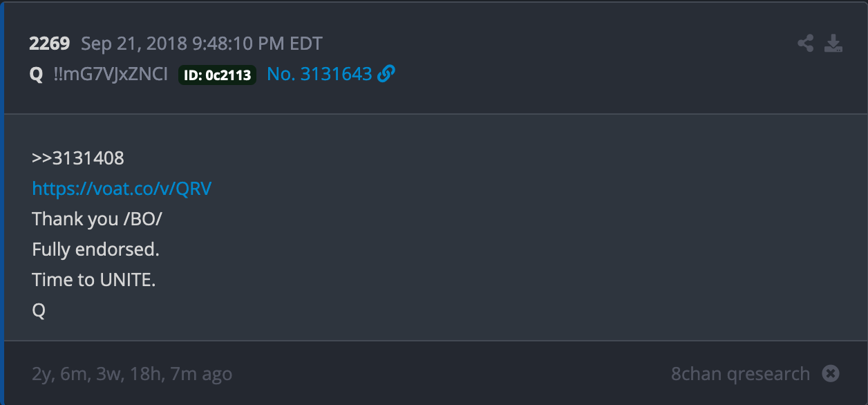This screenshot has height=405, width=868.
Task: Click the 'Thank you /BO/' line
Action: (x=97, y=218)
